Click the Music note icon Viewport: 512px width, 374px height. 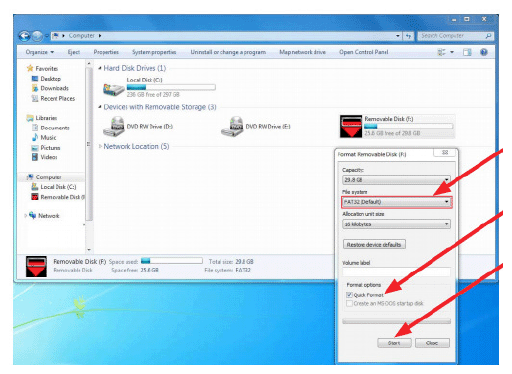pos(35,137)
